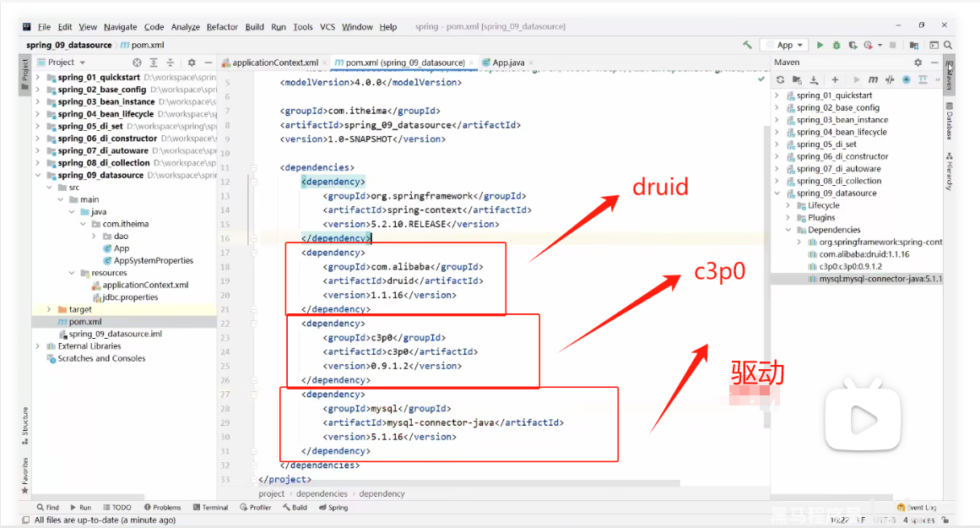Open Project panel options gear
This screenshot has height=528, width=980.
(x=192, y=63)
